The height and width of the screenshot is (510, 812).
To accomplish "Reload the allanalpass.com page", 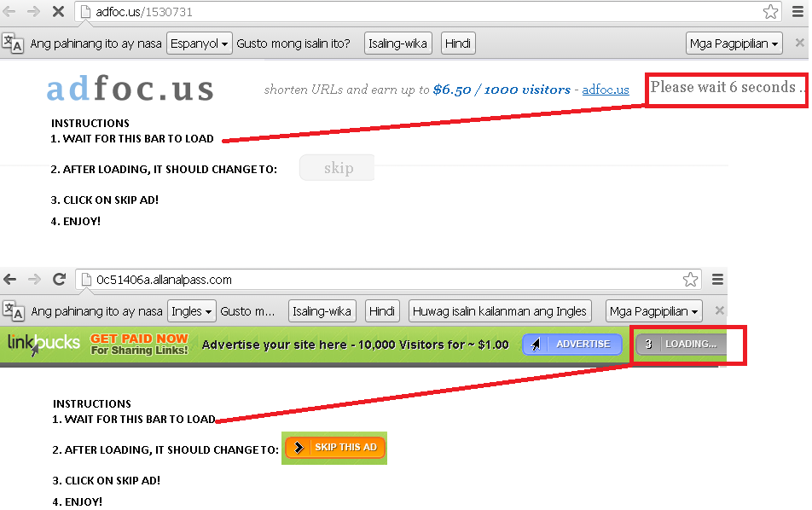I will [x=60, y=280].
